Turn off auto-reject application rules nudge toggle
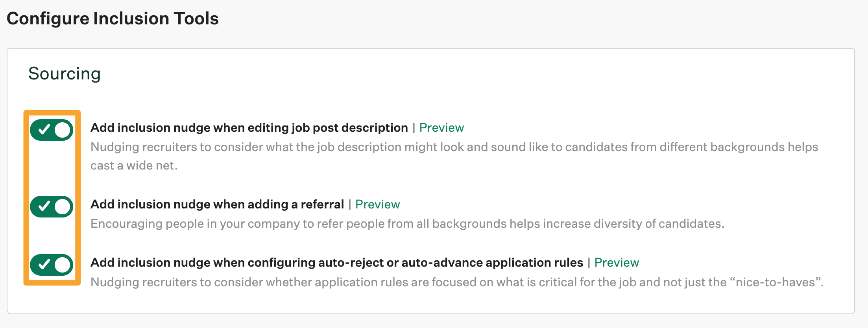The height and width of the screenshot is (328, 868). point(52,265)
